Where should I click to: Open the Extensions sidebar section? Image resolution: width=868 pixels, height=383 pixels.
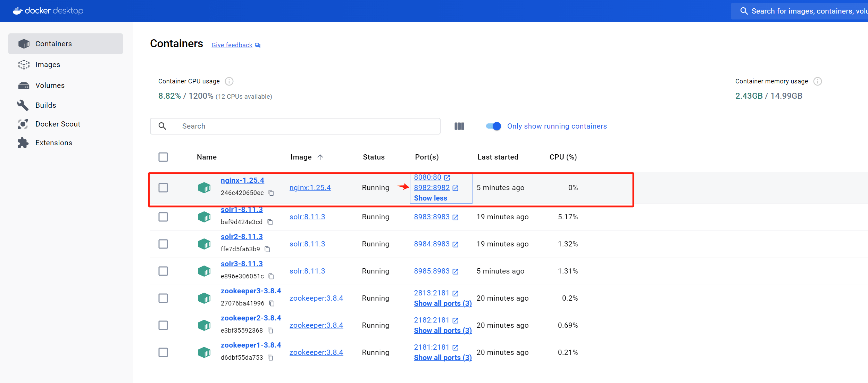pos(66,143)
